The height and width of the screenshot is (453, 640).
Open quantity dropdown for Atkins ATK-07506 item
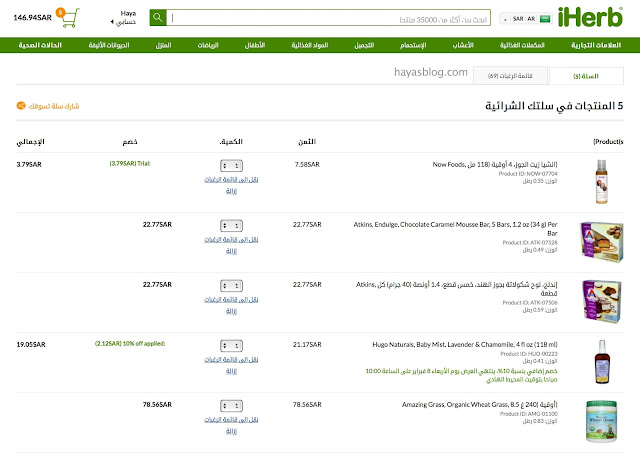[x=231, y=286]
